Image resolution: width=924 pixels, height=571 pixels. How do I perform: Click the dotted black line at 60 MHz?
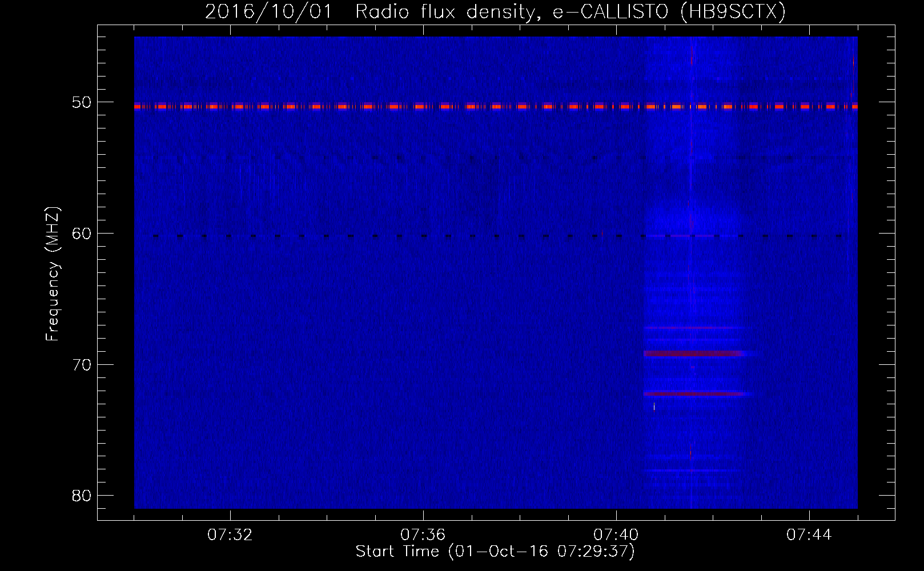tap(496, 236)
